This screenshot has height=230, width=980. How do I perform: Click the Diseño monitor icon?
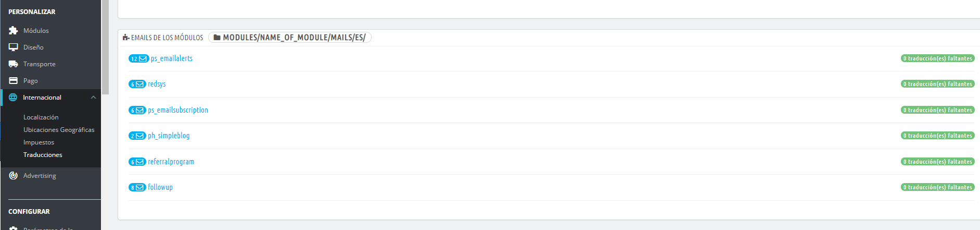[14, 47]
